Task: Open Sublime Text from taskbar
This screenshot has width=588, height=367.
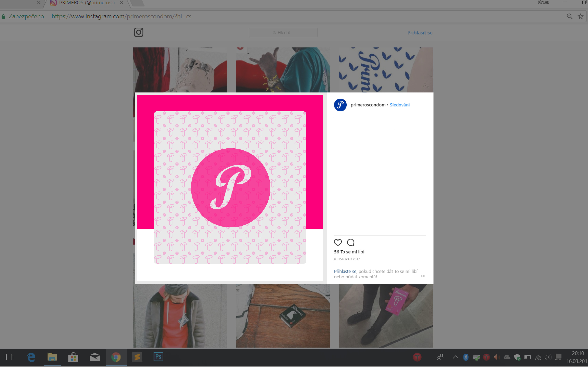Action: 137,357
